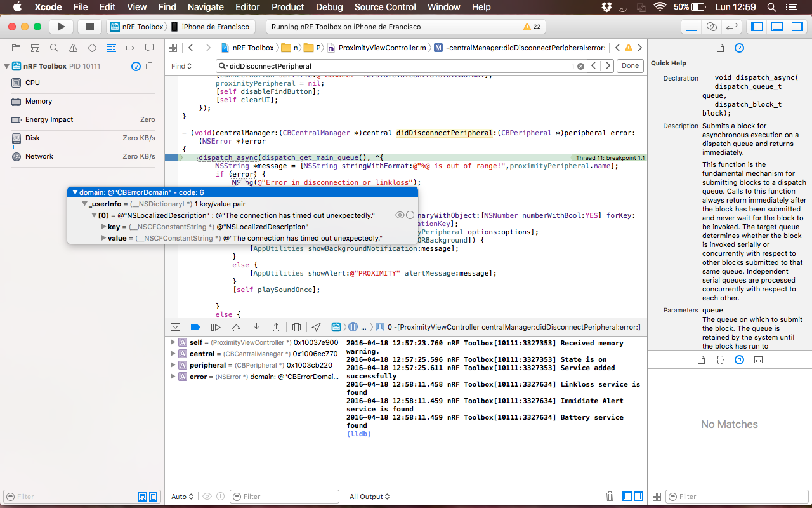Open the Project navigator folder icon

pos(16,48)
